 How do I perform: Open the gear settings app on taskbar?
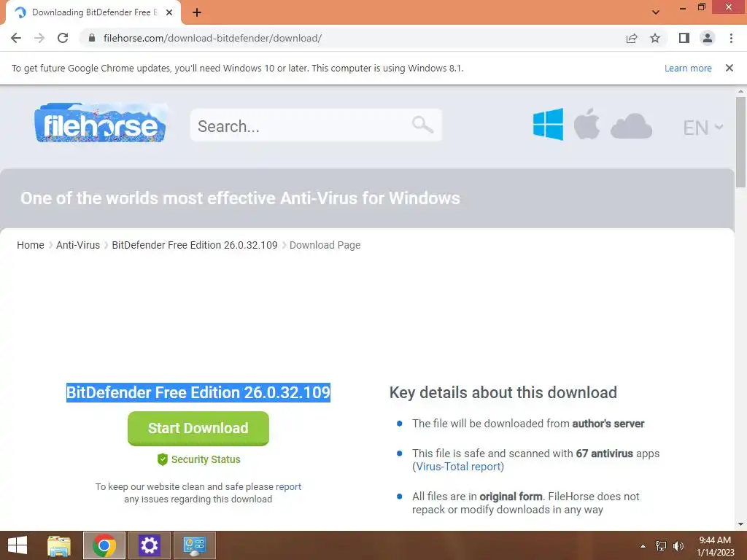pyautogui.click(x=149, y=545)
